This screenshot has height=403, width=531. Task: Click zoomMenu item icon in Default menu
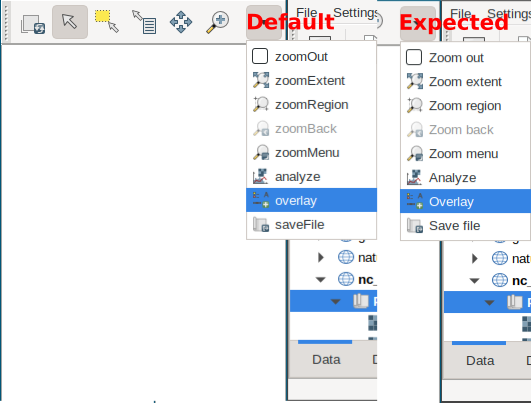pyautogui.click(x=261, y=153)
